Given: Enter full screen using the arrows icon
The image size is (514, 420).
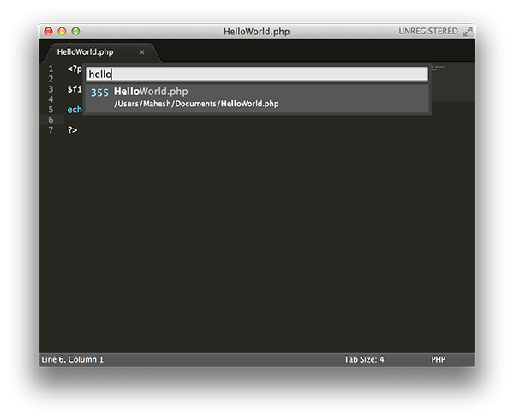Looking at the screenshot, I should point(468,32).
